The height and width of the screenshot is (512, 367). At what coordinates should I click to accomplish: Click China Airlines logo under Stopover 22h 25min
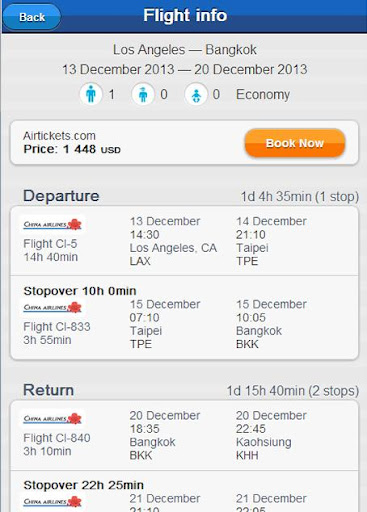point(52,502)
